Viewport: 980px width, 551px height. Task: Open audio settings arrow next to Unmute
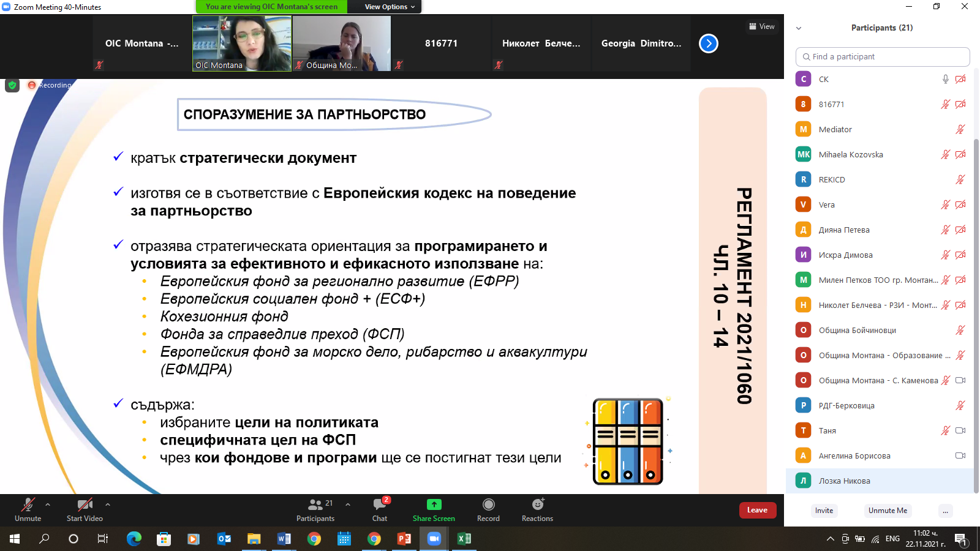point(48,504)
